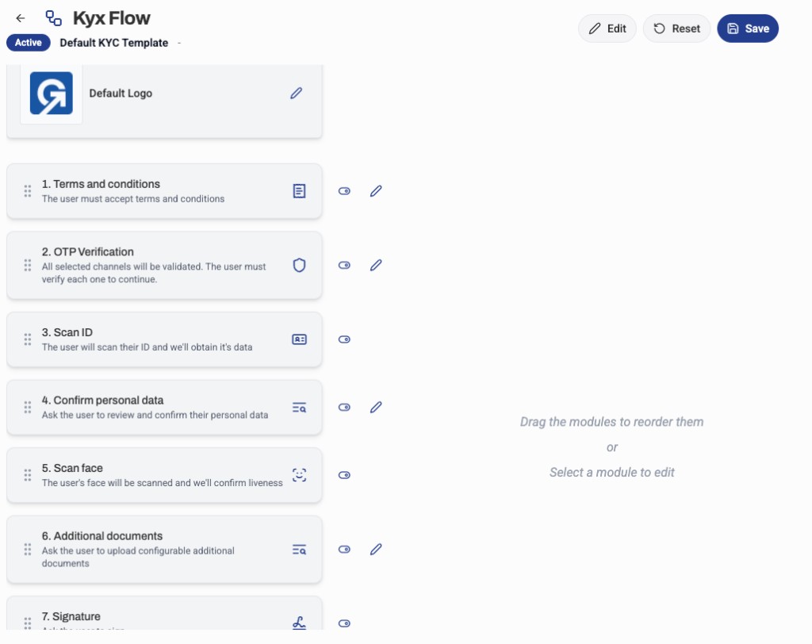The width and height of the screenshot is (812, 644).
Task: Click the Edit button in the header
Action: 607,28
